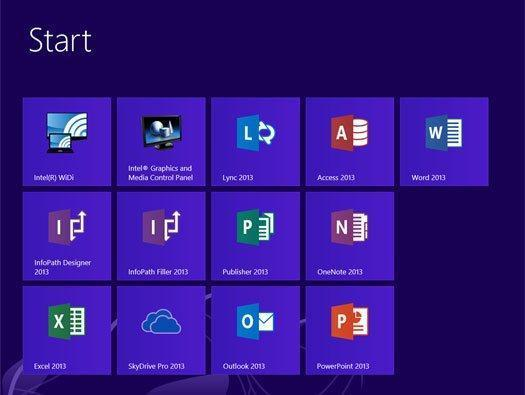
Task: Click the 'PowerPoint 2013' tile label
Action: click(343, 366)
